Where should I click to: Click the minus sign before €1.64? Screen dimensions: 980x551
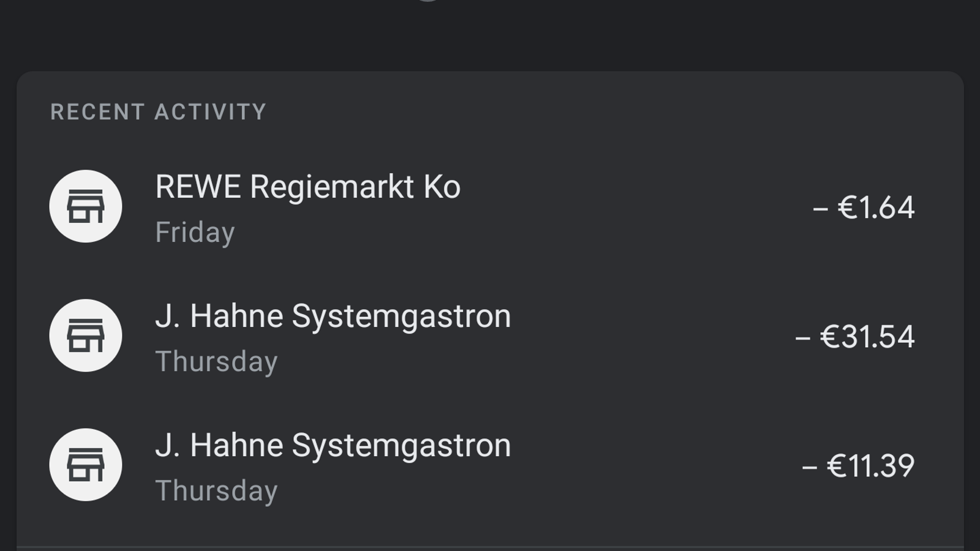821,209
